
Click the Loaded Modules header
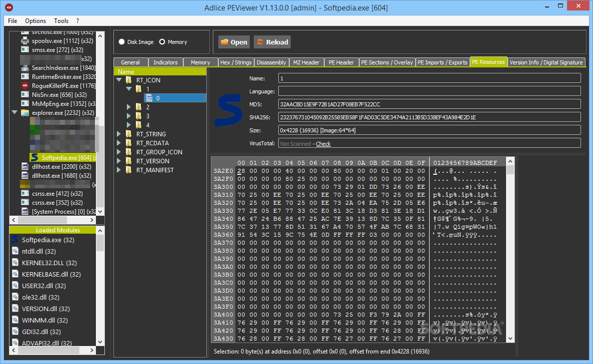(52, 230)
